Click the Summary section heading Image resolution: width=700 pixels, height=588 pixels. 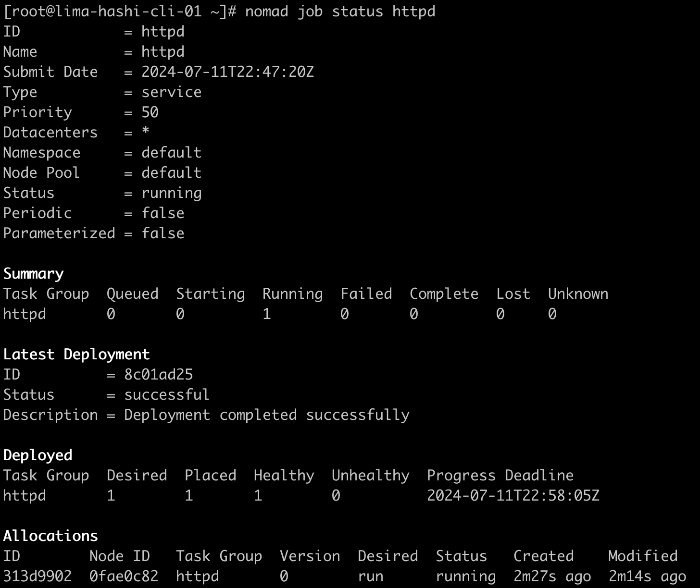(x=33, y=274)
